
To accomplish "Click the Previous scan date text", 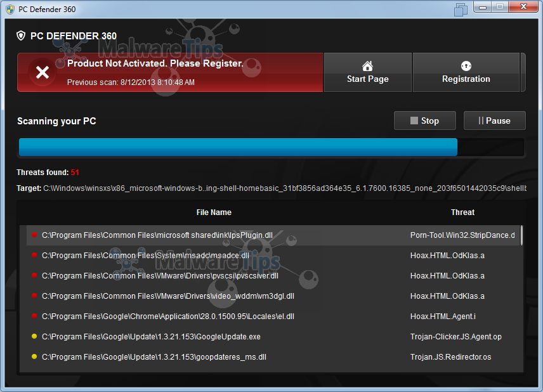I will pos(131,82).
